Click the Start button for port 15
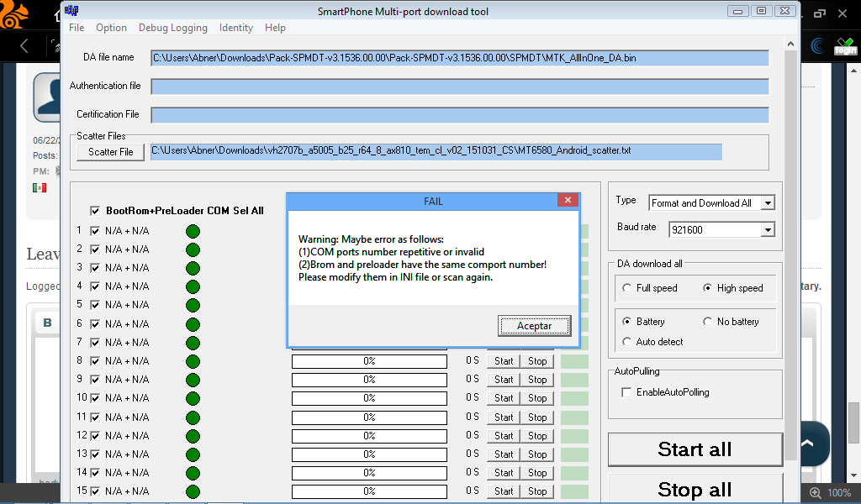This screenshot has width=861, height=504. coord(504,491)
